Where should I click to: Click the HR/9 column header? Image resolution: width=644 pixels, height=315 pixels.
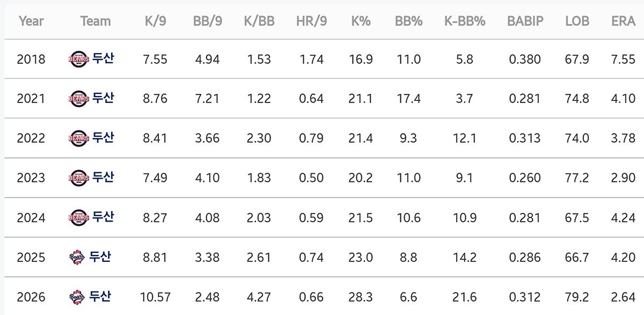(311, 21)
